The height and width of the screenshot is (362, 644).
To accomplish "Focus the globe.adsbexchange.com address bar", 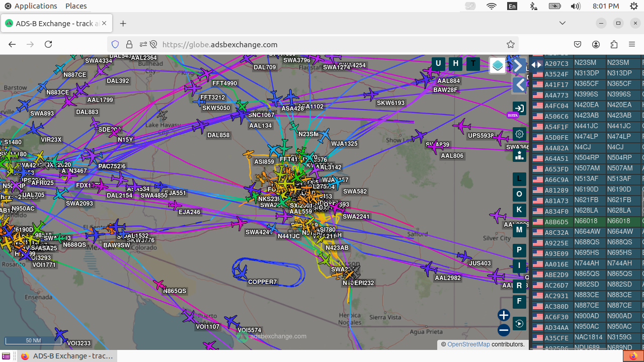I will click(332, 44).
